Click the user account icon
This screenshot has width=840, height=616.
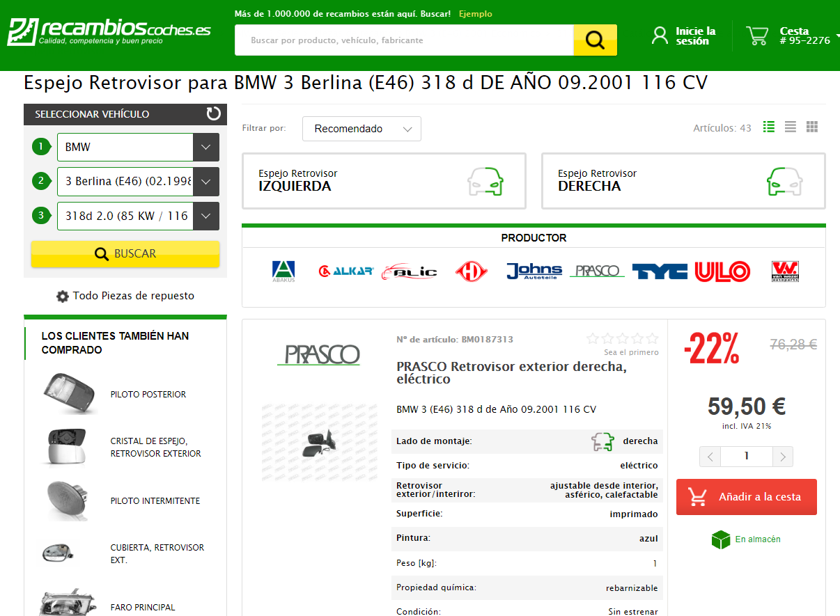[x=659, y=35]
